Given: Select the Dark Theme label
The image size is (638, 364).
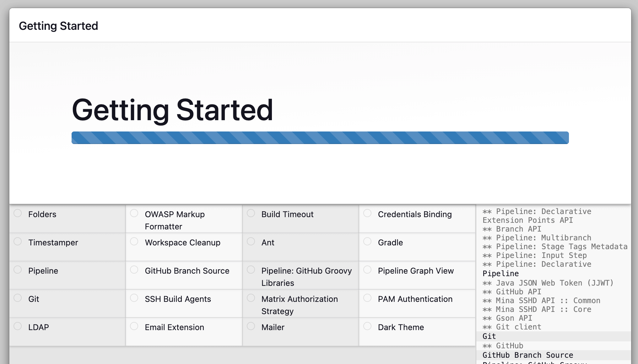Looking at the screenshot, I should click(x=401, y=327).
